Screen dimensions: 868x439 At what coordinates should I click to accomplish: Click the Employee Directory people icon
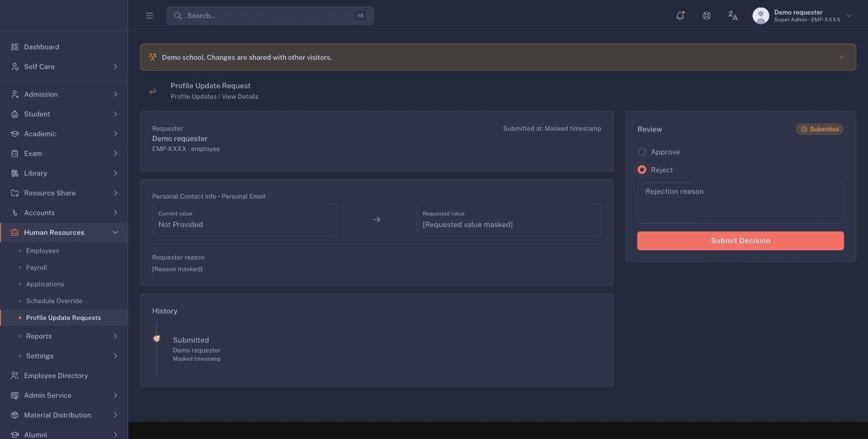(15, 376)
